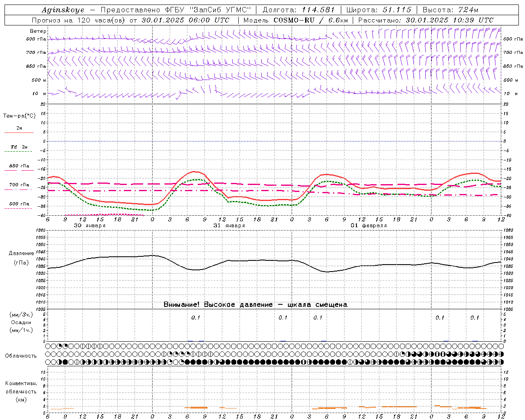Click the "Конвективн." convective cloud label
This screenshot has height=420, width=525.
pos(21,383)
